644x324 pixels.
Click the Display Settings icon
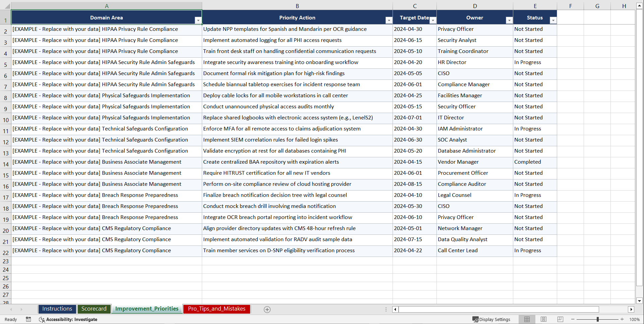(475, 319)
